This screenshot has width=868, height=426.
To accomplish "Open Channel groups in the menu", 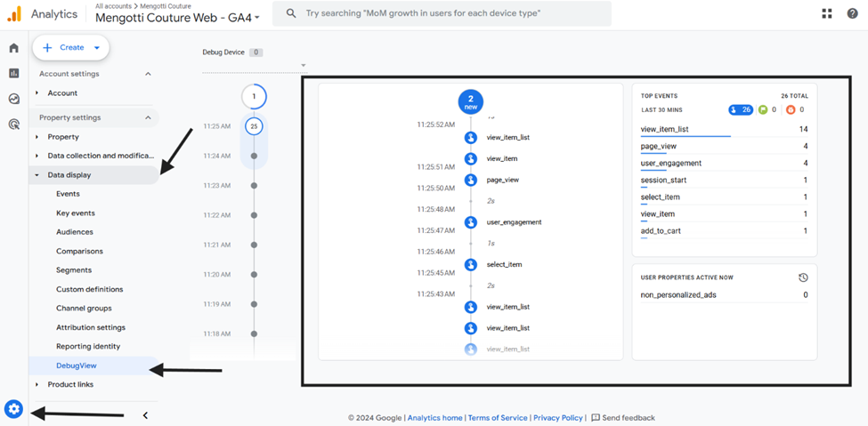I will [x=84, y=308].
